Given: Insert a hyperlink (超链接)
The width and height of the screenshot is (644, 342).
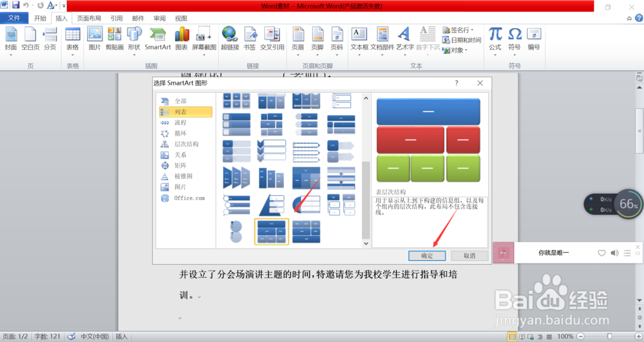Looking at the screenshot, I should click(230, 39).
